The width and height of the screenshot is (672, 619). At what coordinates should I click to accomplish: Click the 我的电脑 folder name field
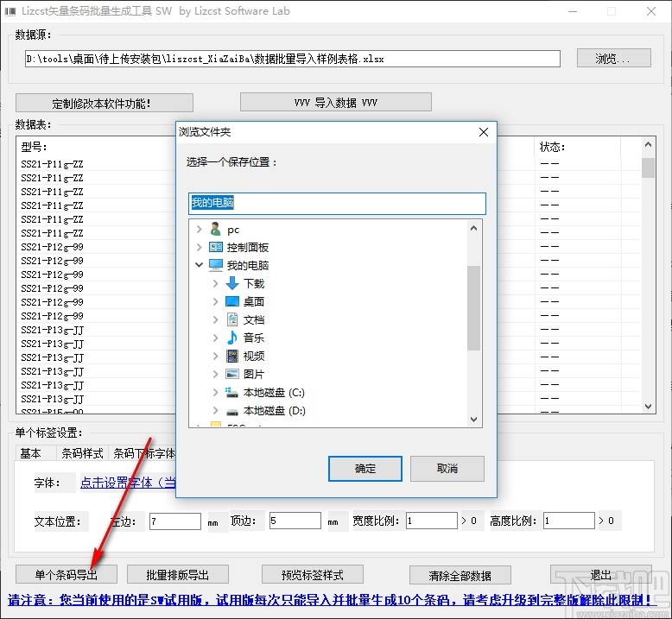pyautogui.click(x=337, y=203)
